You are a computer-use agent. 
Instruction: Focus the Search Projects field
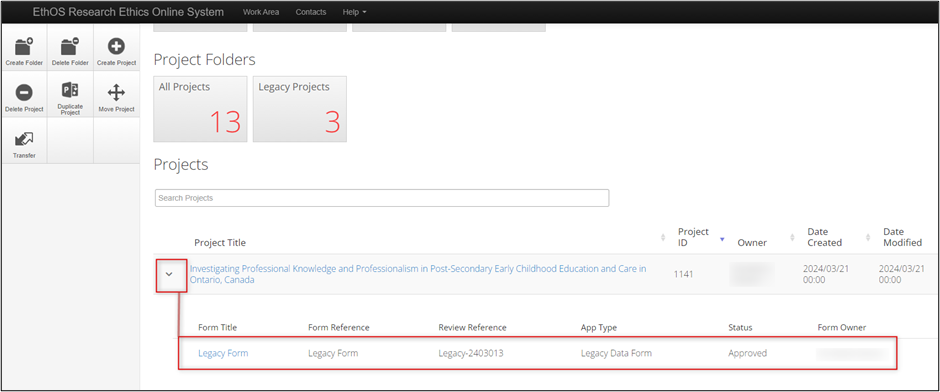coord(382,198)
